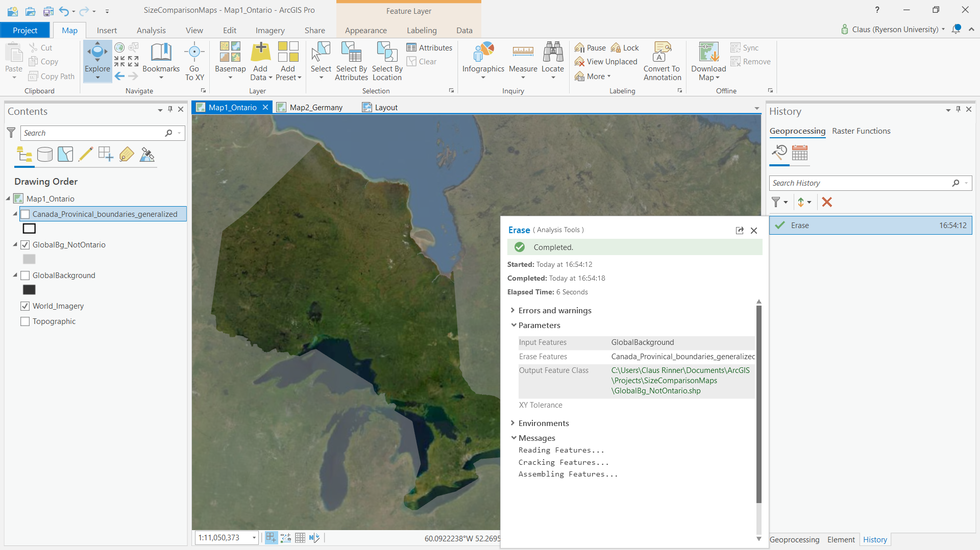Enable the Topographic layer
The height and width of the screenshot is (550, 980).
(x=24, y=321)
